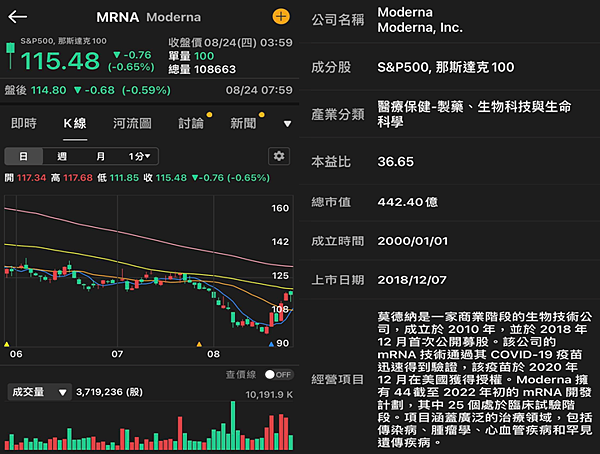
Task: Open the 1分 minute interval dropdown
Action: click(141, 157)
